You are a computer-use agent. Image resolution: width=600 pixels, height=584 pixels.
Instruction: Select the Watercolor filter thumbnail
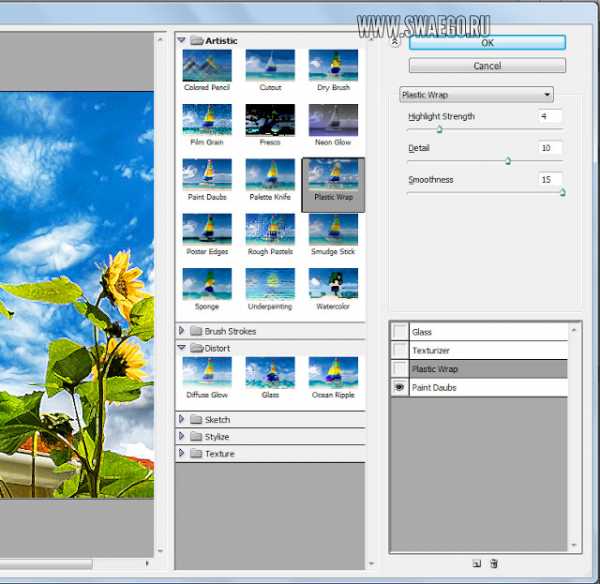pyautogui.click(x=333, y=284)
